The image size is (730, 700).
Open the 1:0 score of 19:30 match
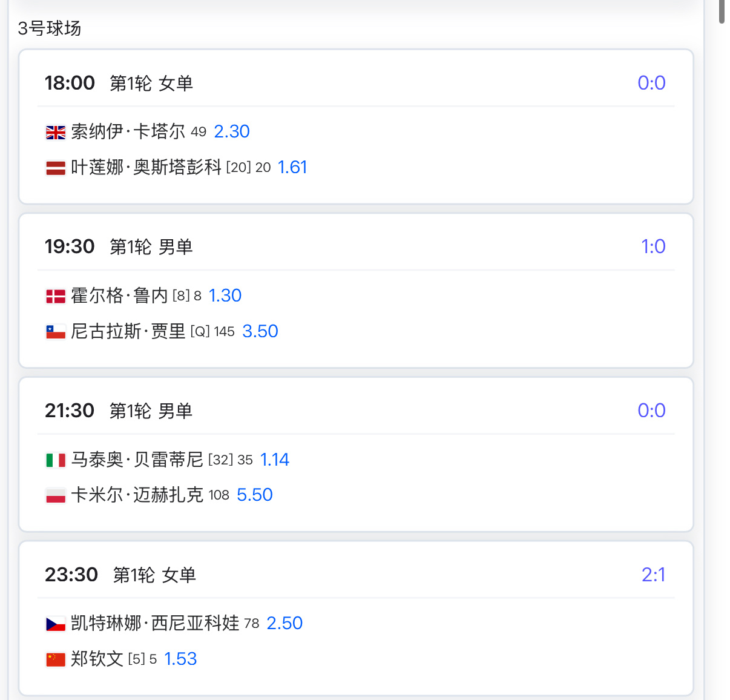click(653, 246)
